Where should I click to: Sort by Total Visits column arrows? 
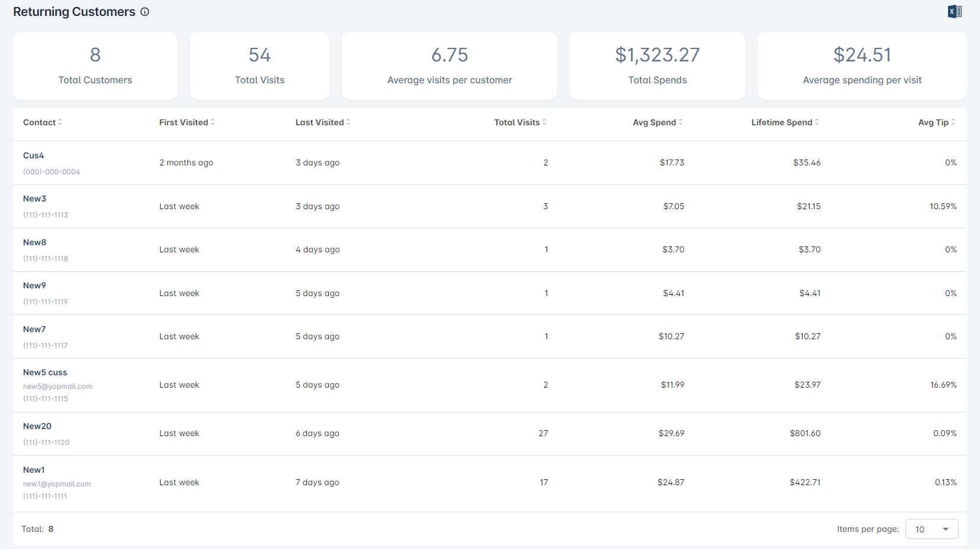coord(544,122)
